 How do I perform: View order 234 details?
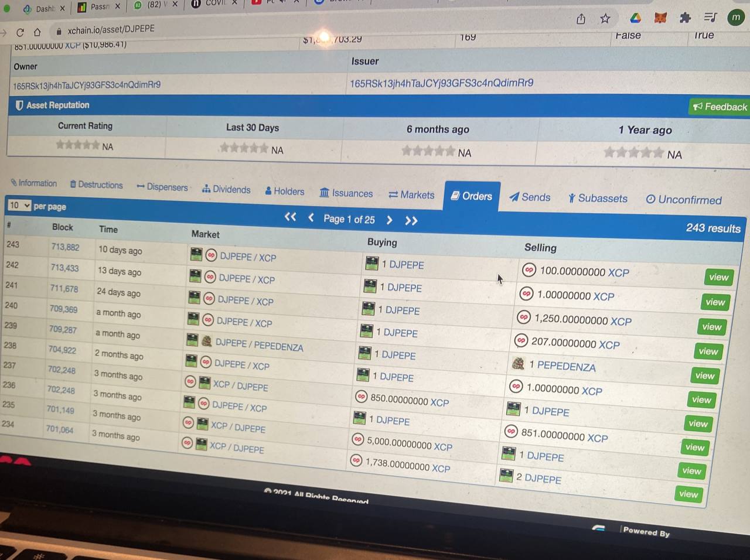coord(688,494)
